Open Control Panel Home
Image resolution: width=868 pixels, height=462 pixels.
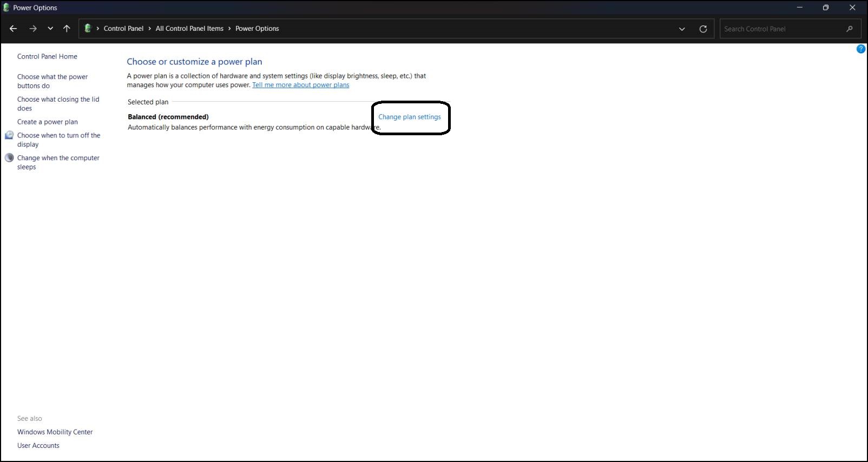pos(47,56)
